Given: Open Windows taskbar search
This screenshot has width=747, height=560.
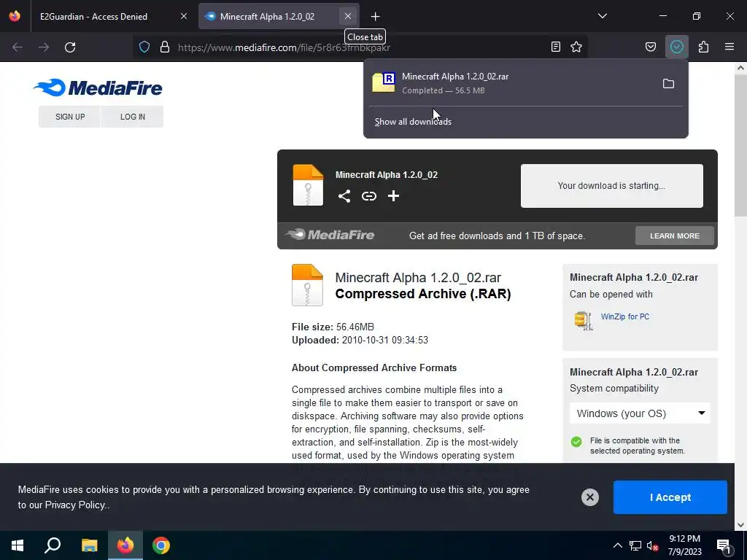Looking at the screenshot, I should 53,545.
